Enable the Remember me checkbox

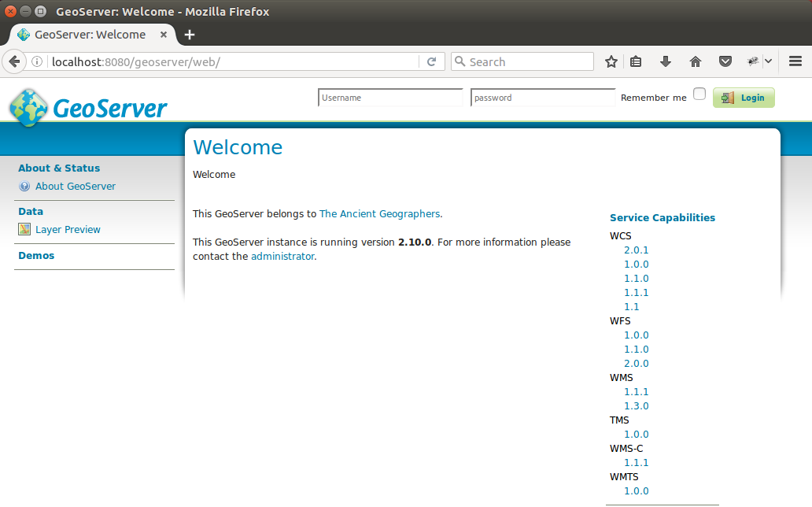point(699,94)
